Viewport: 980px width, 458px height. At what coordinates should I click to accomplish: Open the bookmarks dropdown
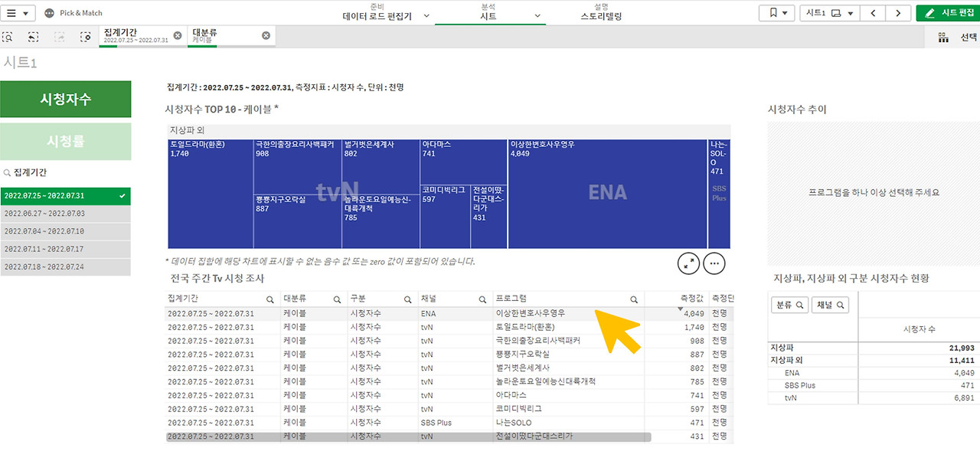(x=776, y=13)
